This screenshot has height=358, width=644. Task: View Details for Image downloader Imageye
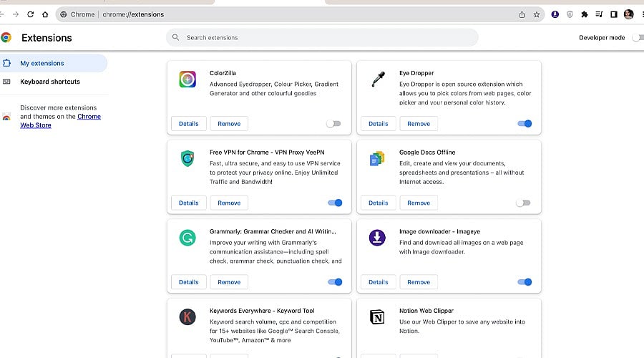(379, 282)
